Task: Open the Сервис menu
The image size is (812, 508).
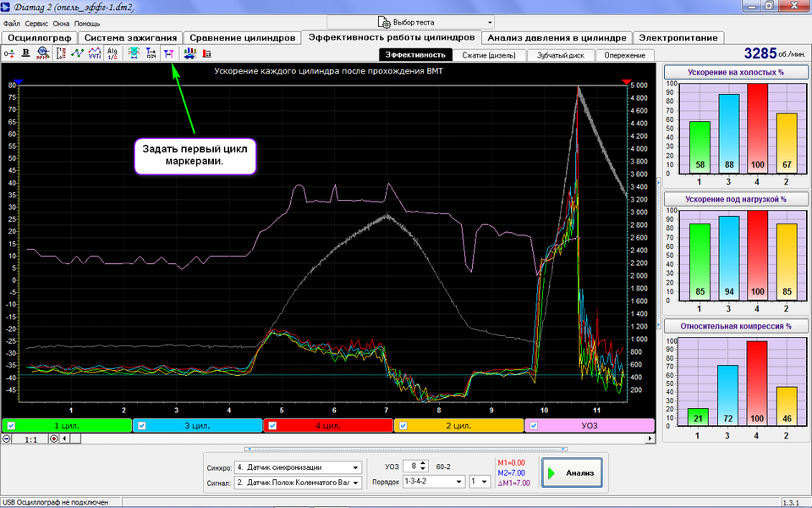Action: tap(36, 24)
